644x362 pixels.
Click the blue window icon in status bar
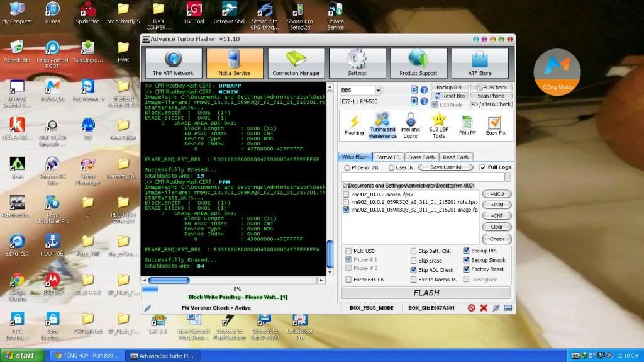508,308
